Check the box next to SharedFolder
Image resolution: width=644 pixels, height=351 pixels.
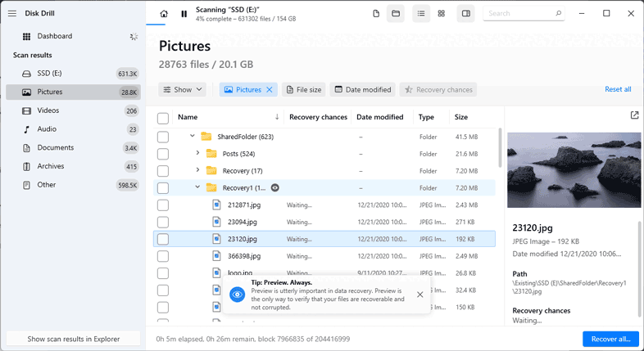[x=163, y=137]
